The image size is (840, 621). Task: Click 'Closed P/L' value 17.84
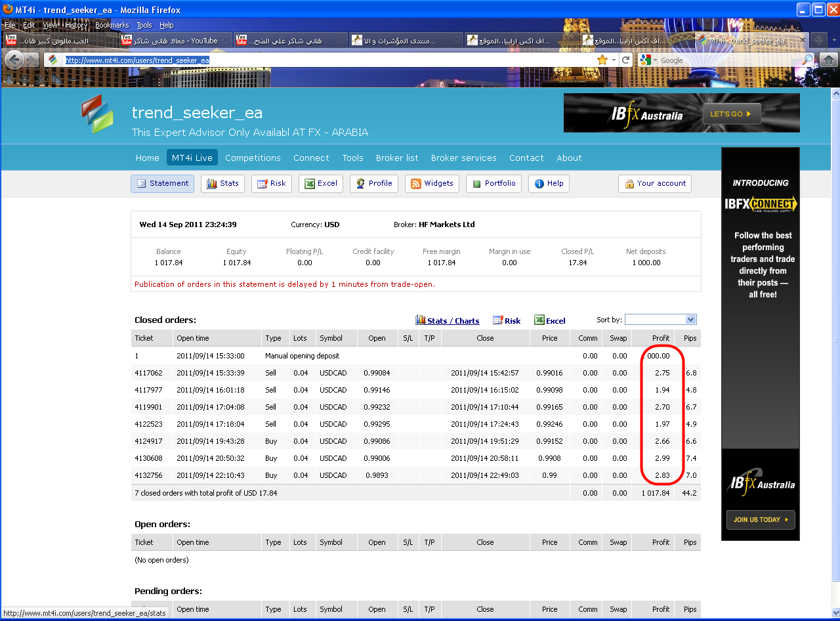pyautogui.click(x=577, y=263)
